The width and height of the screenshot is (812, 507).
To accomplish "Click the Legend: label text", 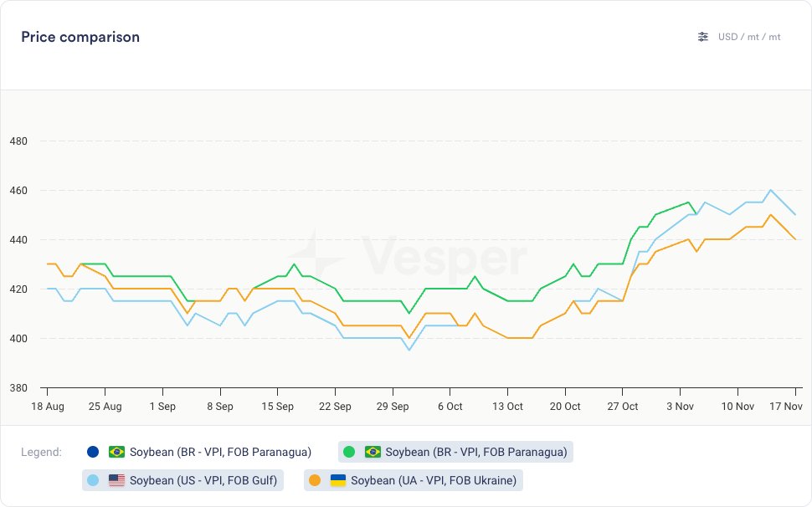I will [x=42, y=452].
